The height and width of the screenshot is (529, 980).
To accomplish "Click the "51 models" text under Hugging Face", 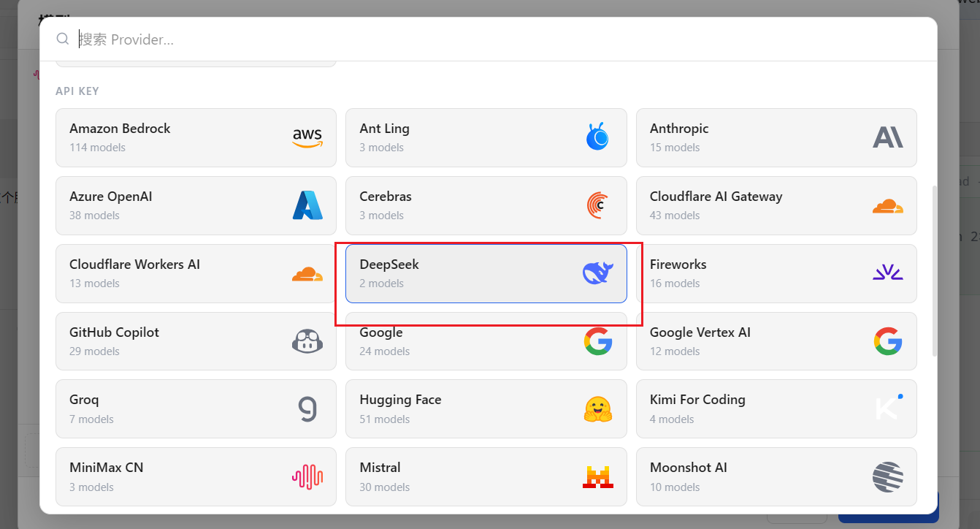I will pos(385,419).
